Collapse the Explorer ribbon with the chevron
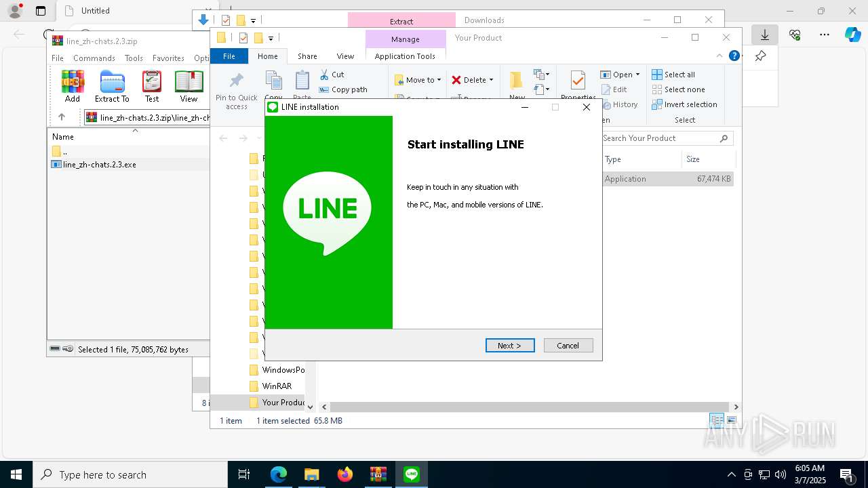Image resolution: width=868 pixels, height=488 pixels. point(719,56)
